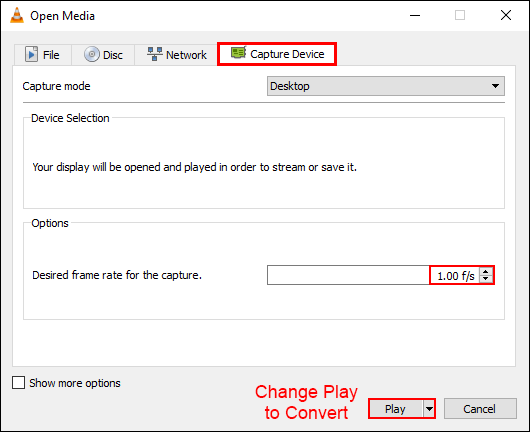Select the Capture Device tab
This screenshot has height=432, width=530.
(277, 54)
